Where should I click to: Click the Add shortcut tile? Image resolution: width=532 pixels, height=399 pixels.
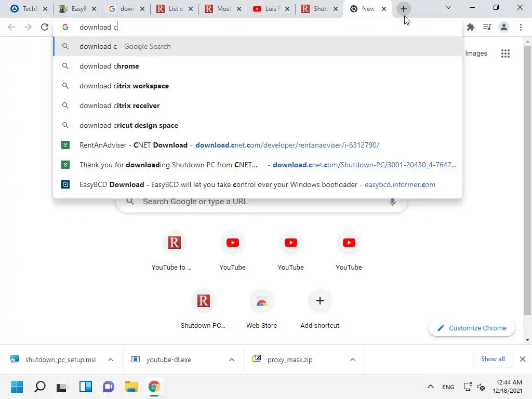(x=320, y=309)
